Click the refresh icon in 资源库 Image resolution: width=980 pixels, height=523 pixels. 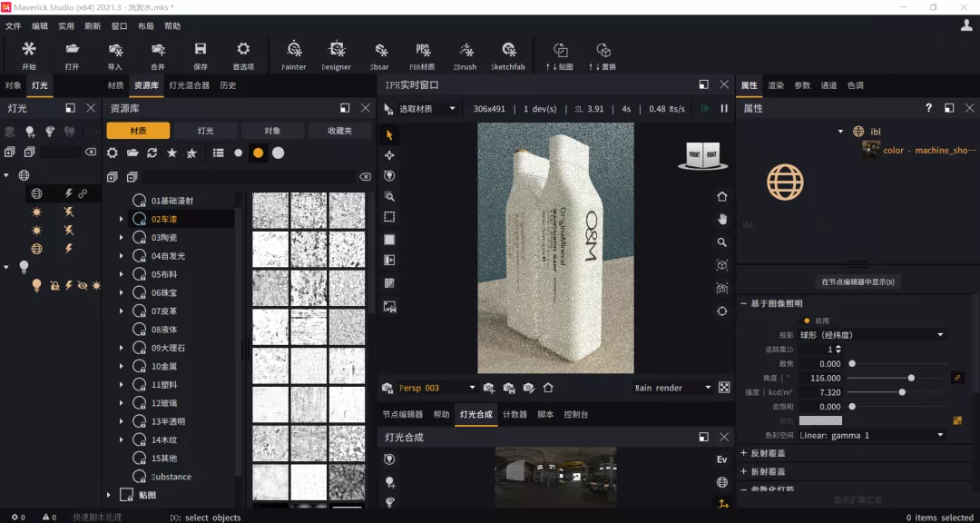pos(152,153)
